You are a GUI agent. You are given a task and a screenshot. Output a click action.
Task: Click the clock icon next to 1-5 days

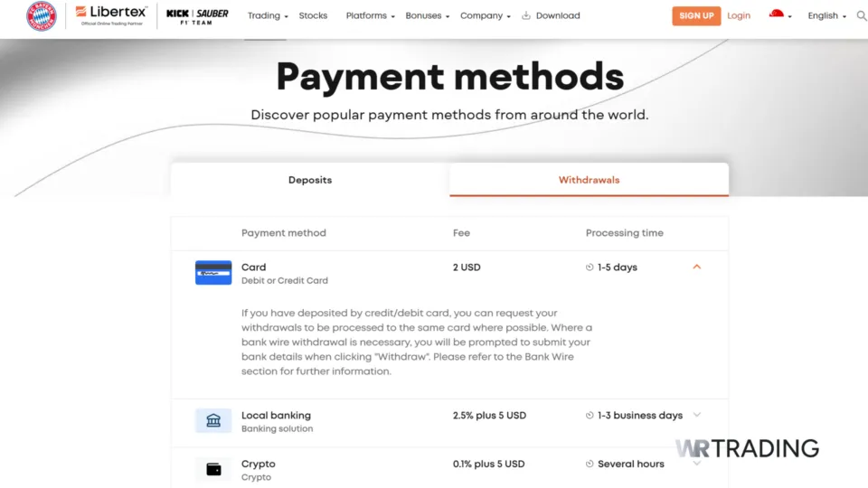pyautogui.click(x=590, y=267)
